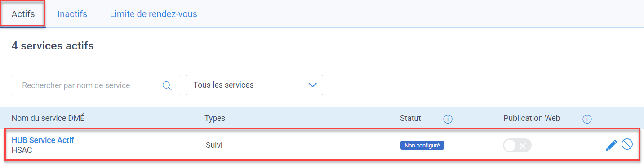Click the Nom du service DMÉ column header
The height and width of the screenshot is (165, 644).
click(48, 118)
